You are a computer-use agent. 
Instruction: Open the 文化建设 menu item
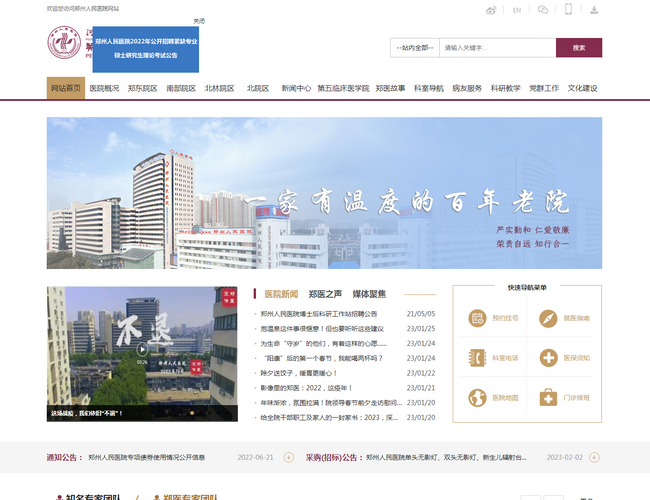point(582,88)
